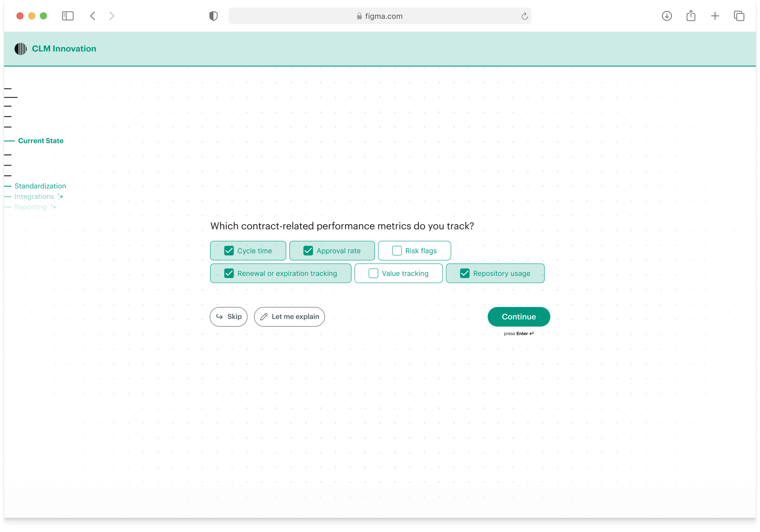Click the figma.com address bar

click(x=379, y=16)
